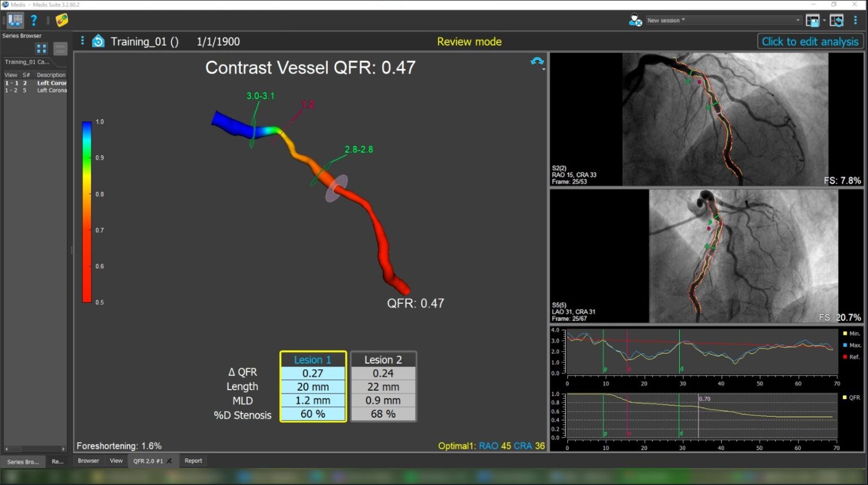Open the viewport three-dot options menu
868x485 pixels.
[x=83, y=41]
